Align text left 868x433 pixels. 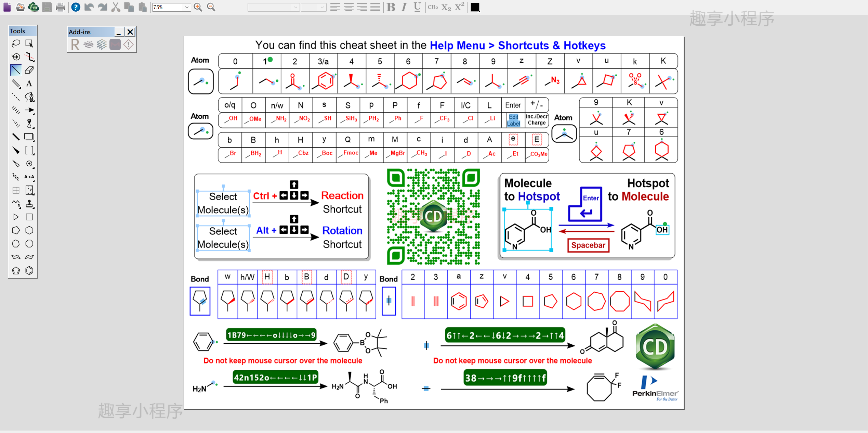pyautogui.click(x=335, y=7)
